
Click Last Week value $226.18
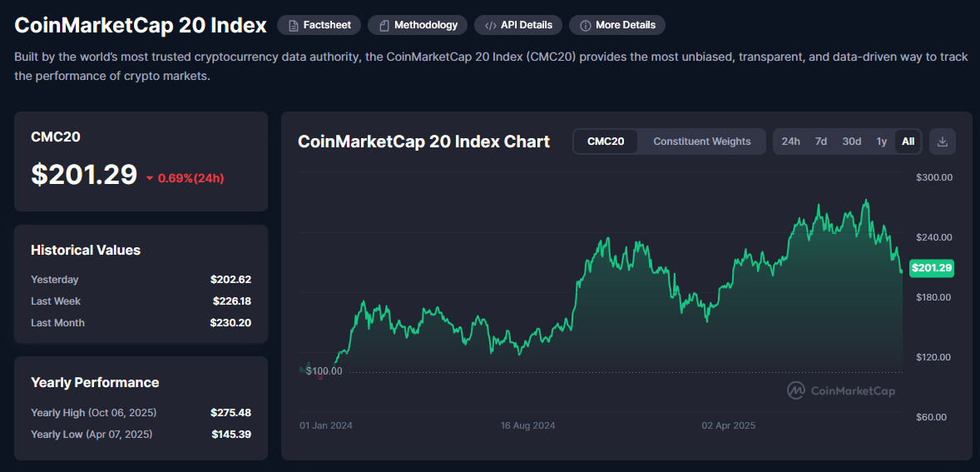(231, 301)
